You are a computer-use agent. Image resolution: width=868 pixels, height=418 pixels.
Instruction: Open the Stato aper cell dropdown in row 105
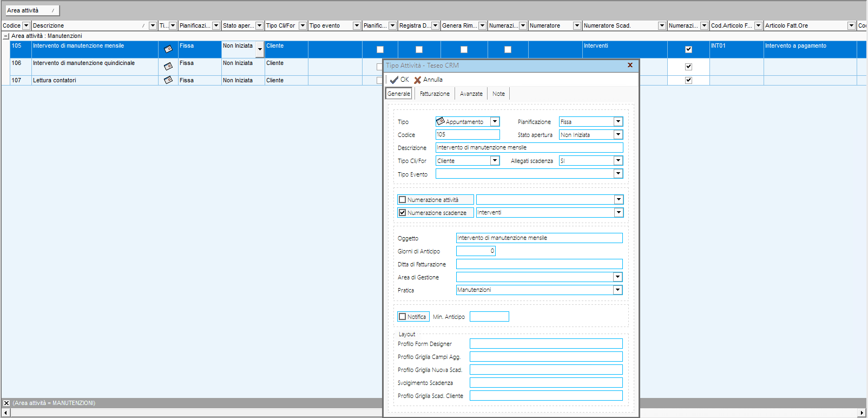[x=260, y=49]
